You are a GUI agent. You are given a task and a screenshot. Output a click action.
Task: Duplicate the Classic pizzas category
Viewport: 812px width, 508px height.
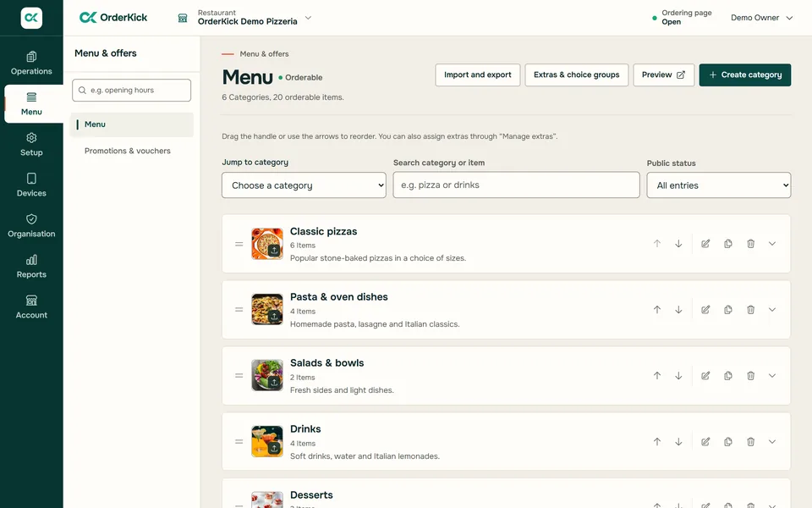pos(728,244)
